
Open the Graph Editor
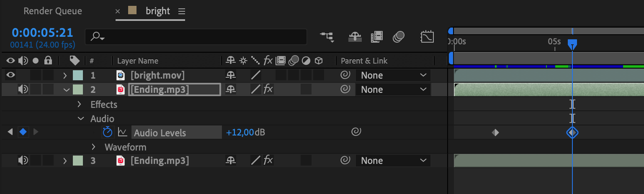427,37
